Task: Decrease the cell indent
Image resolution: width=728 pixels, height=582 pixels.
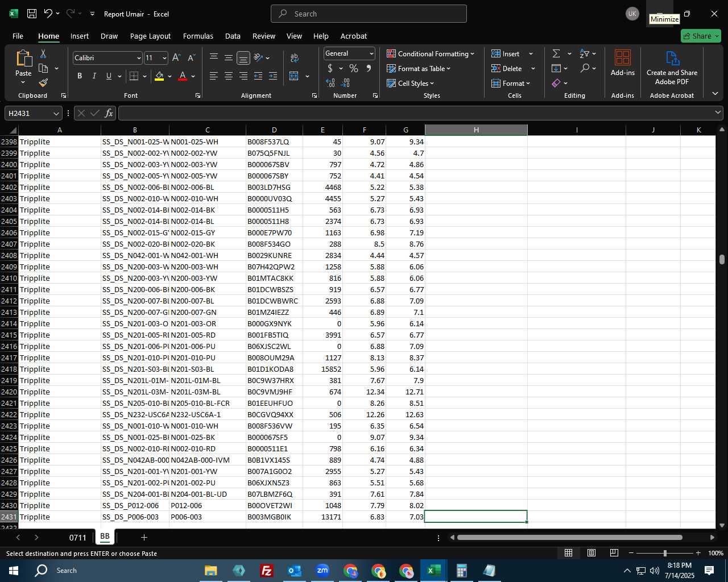Action: coord(258,76)
